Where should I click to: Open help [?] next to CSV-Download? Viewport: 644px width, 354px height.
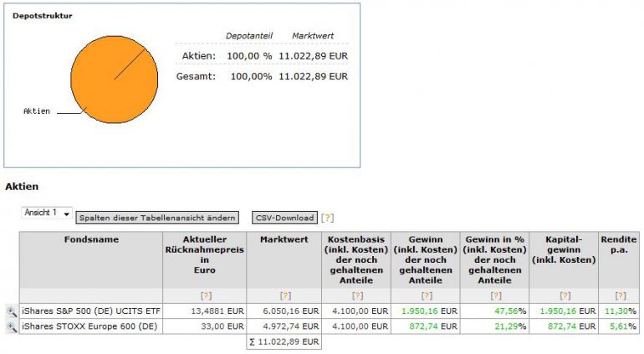(327, 218)
